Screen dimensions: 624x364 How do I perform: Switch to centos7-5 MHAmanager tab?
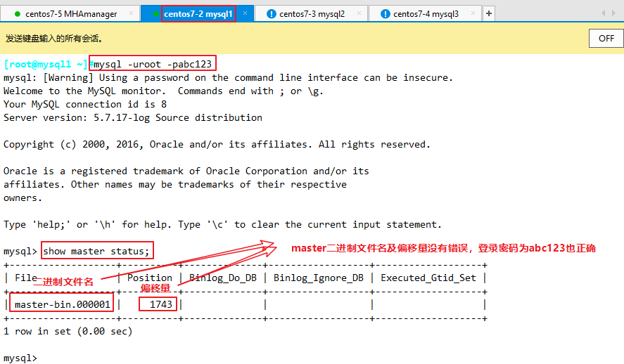(x=71, y=14)
